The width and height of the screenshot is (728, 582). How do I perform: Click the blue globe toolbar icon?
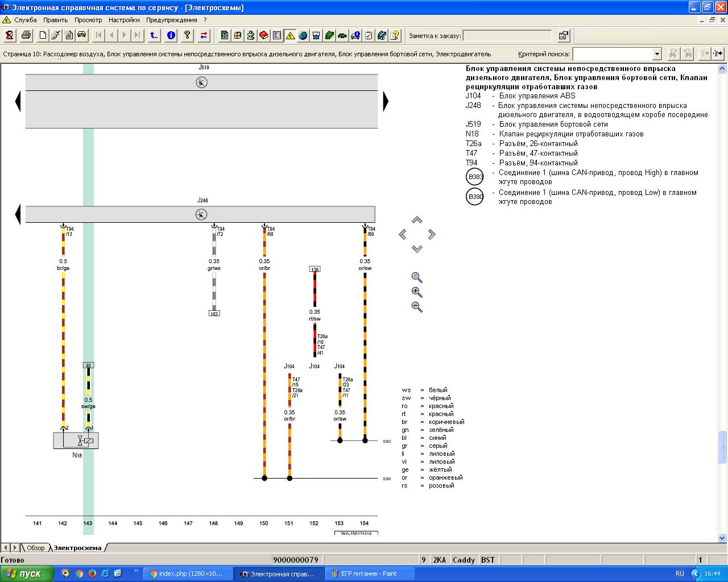pyautogui.click(x=303, y=35)
